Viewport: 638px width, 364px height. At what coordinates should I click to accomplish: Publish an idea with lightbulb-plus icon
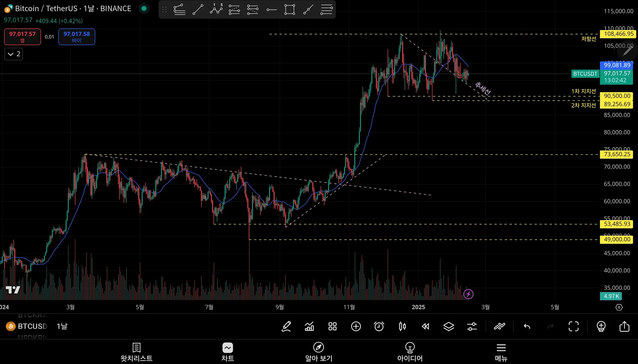601,326
